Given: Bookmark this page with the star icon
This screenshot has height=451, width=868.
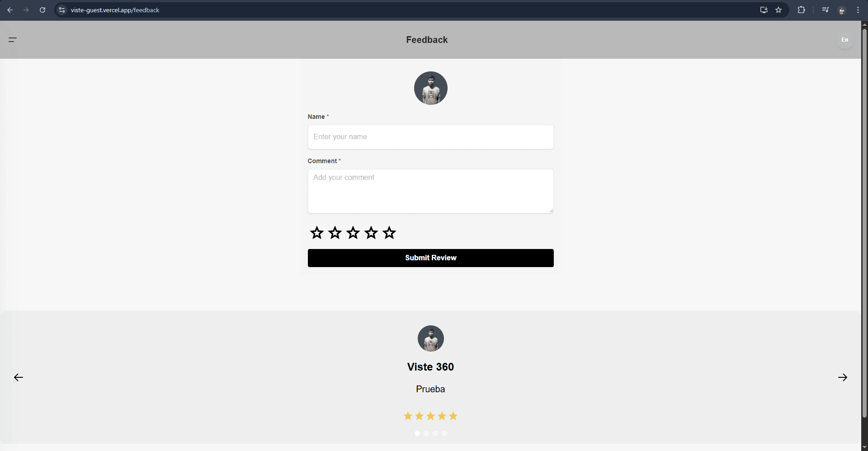Looking at the screenshot, I should [778, 10].
